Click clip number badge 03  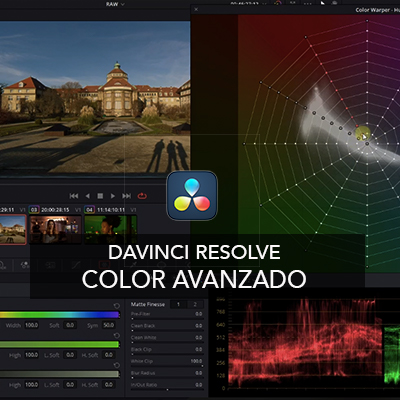pos(34,210)
